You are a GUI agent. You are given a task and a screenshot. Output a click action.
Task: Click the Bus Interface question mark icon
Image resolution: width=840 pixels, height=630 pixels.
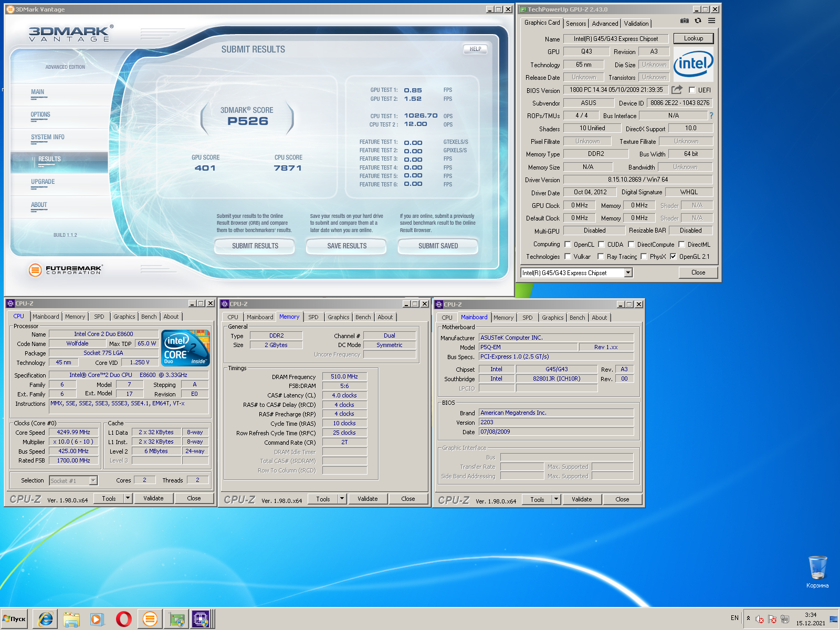pyautogui.click(x=711, y=115)
